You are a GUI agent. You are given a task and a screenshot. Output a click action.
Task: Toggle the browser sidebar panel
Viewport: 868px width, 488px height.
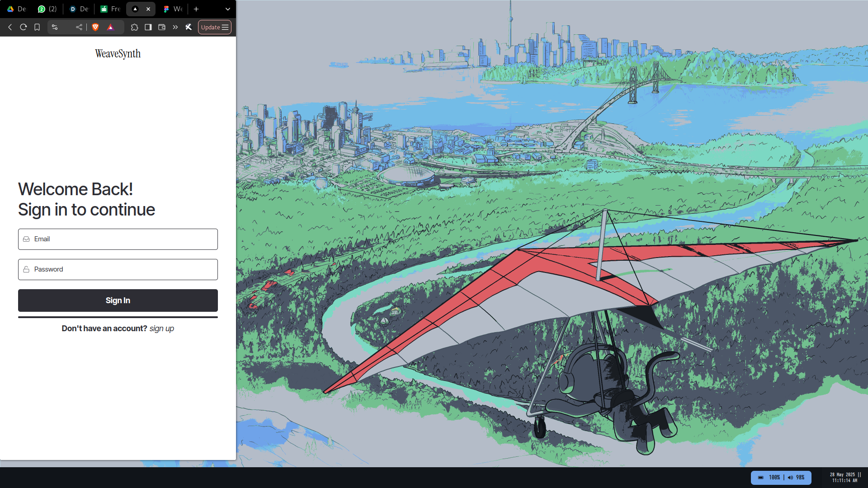tap(148, 27)
